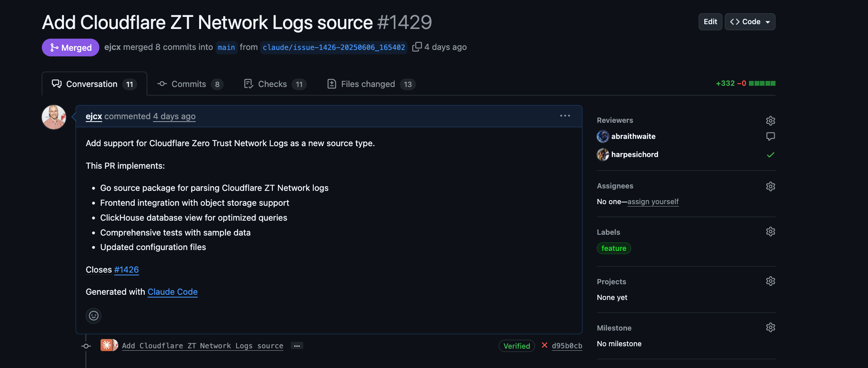
Task: Open the Code dropdown button
Action: tap(750, 22)
